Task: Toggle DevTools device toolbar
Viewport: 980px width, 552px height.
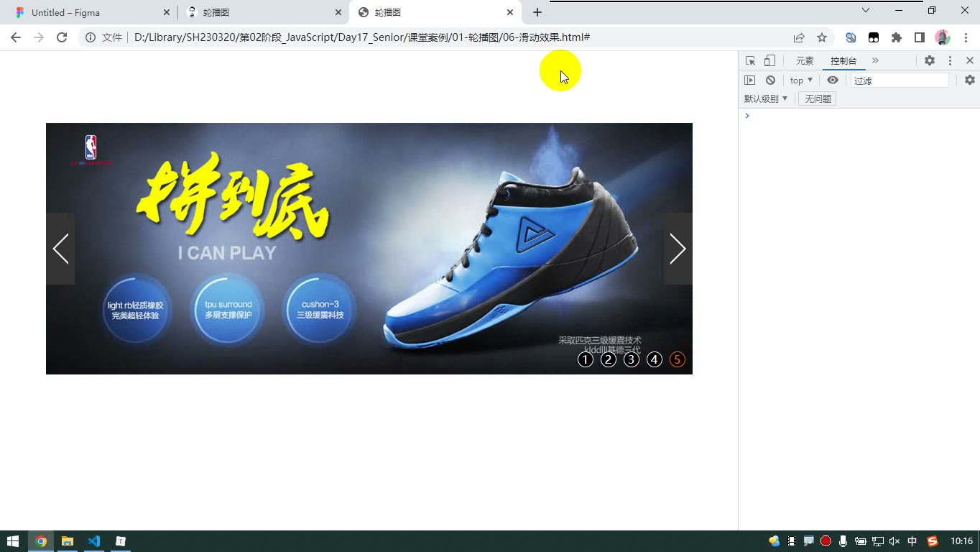Action: tap(769, 61)
